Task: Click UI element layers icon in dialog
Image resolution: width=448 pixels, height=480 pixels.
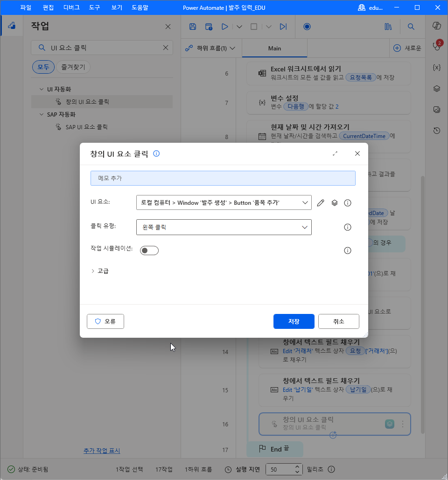Action: pos(335,202)
